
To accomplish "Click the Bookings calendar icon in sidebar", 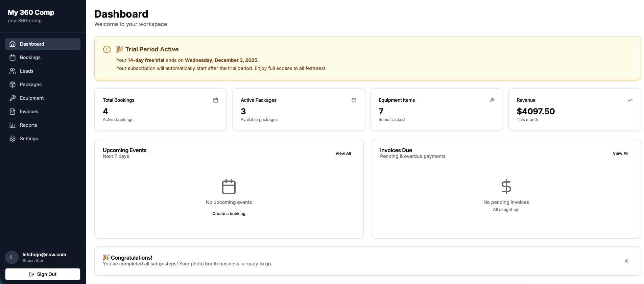I will (13, 57).
